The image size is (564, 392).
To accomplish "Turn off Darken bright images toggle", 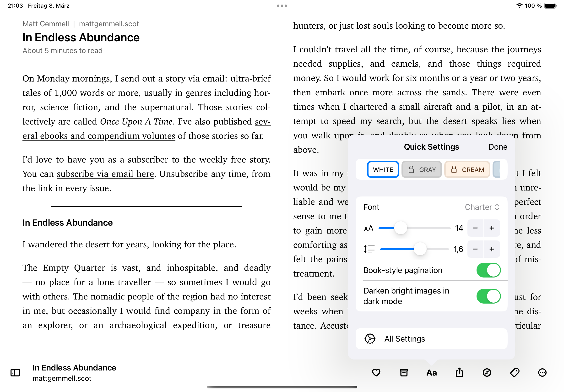I will 488,296.
